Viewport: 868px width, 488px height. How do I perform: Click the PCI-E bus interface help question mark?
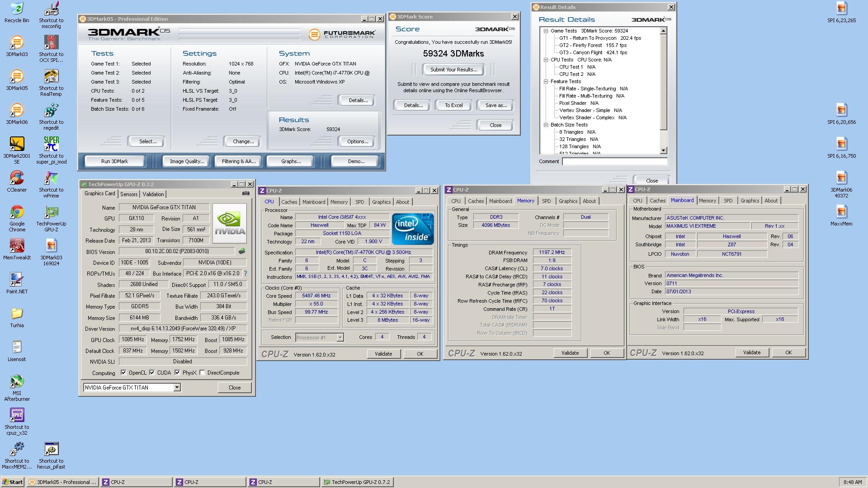tap(245, 273)
